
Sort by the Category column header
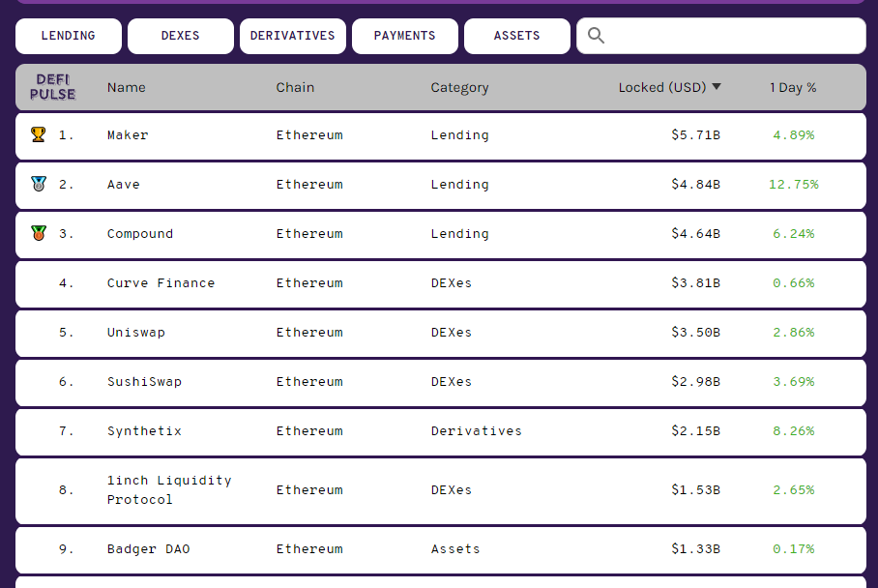[x=459, y=87]
